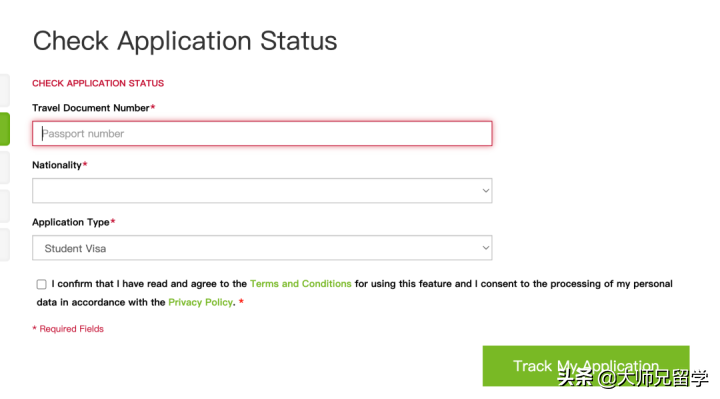Click the large Check Application Status page title
Screen dimensions: 720x399
[185, 41]
